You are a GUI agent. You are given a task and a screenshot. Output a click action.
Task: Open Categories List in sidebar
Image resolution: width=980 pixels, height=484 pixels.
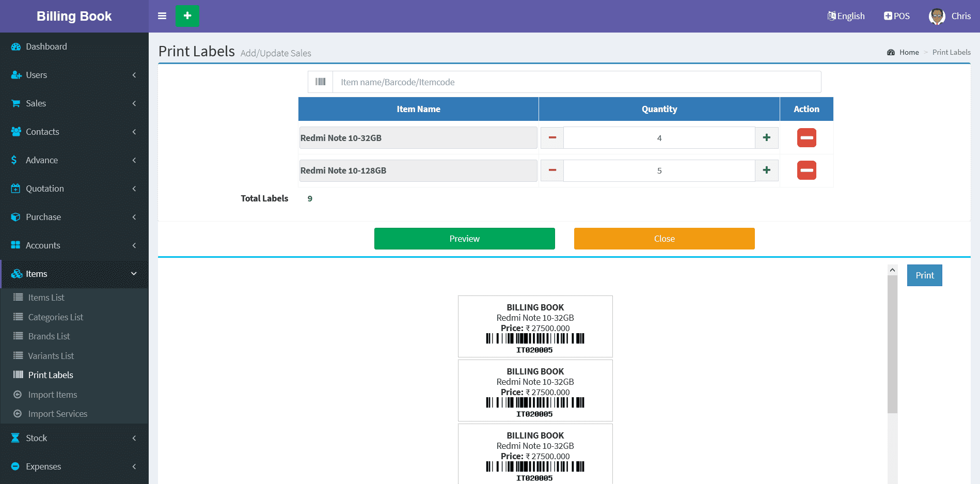[x=55, y=317]
